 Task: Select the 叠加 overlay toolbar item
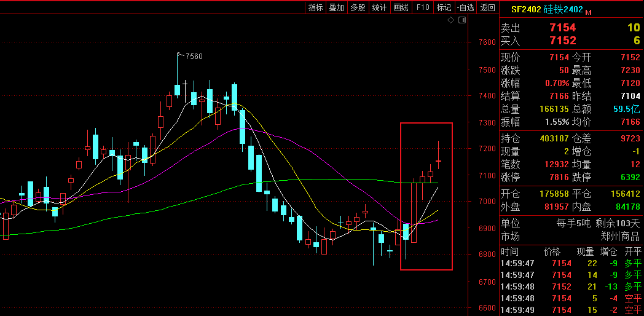(337, 7)
